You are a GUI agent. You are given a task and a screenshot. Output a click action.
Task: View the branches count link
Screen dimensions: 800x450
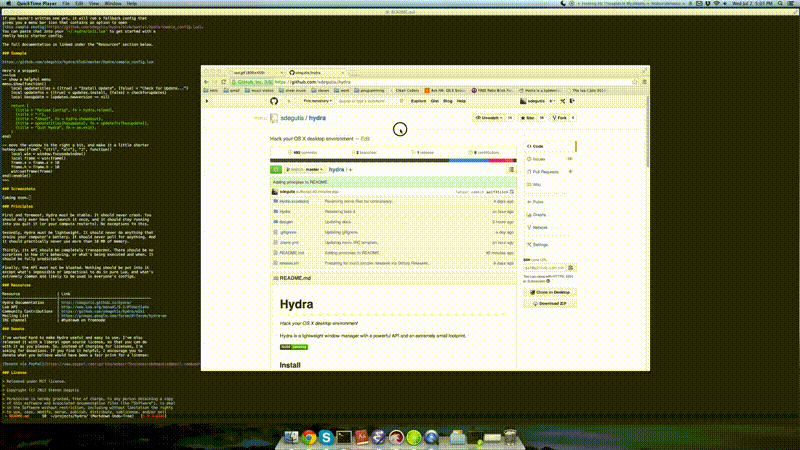(x=364, y=153)
